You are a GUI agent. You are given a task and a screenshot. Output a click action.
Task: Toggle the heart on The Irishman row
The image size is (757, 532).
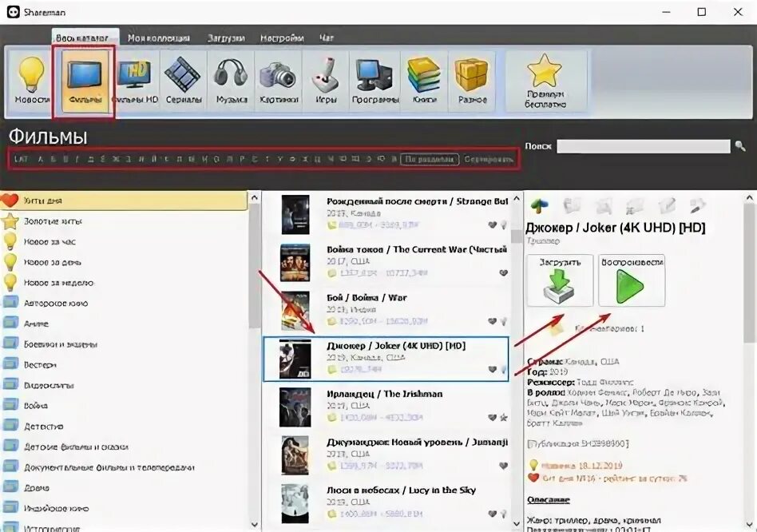tap(493, 418)
